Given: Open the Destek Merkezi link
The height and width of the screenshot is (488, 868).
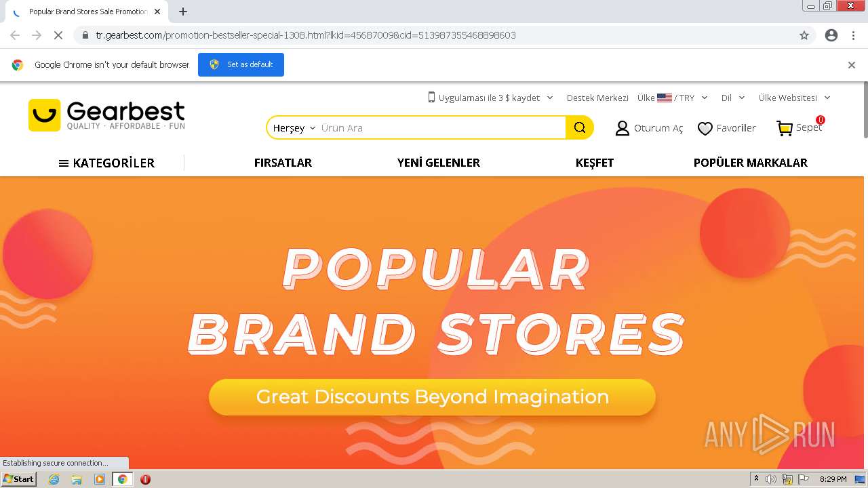Looking at the screenshot, I should click(597, 98).
